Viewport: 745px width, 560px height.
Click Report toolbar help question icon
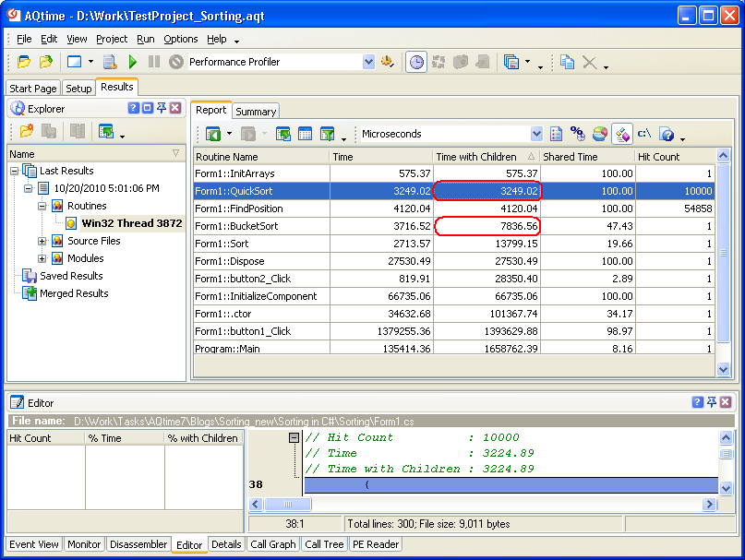pyautogui.click(x=667, y=135)
